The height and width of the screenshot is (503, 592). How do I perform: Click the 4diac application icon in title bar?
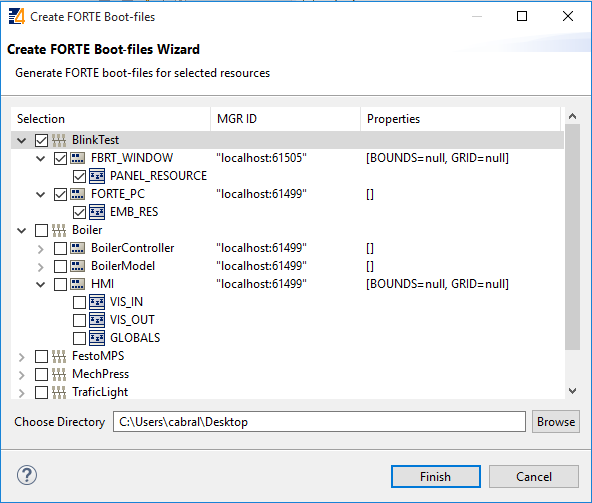(17, 17)
